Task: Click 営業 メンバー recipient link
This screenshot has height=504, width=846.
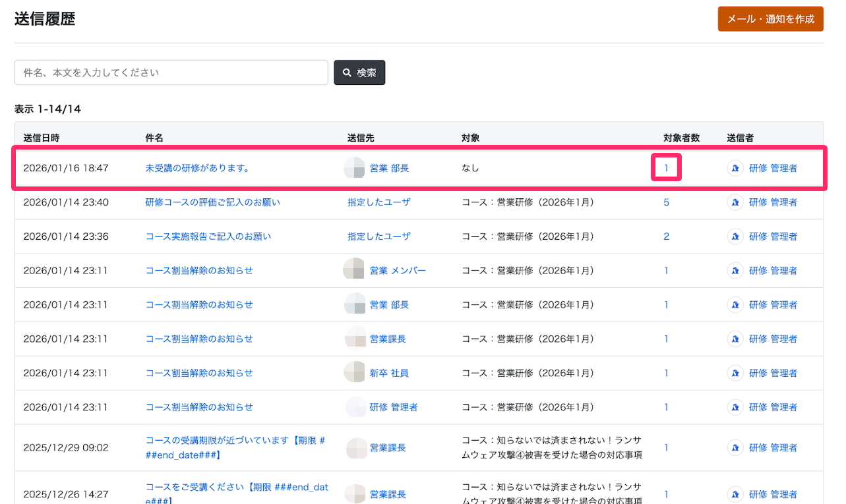Action: [398, 271]
